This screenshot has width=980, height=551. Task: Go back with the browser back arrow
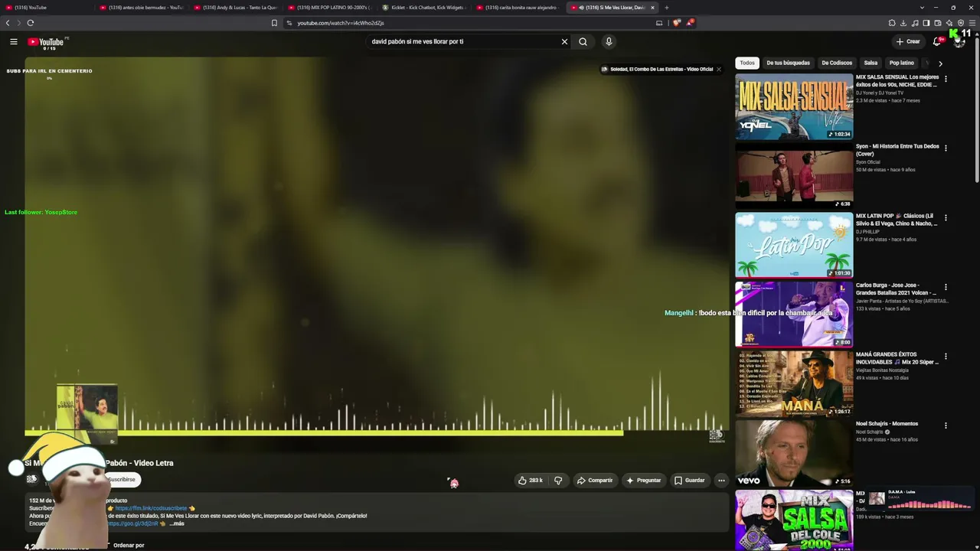click(8, 23)
